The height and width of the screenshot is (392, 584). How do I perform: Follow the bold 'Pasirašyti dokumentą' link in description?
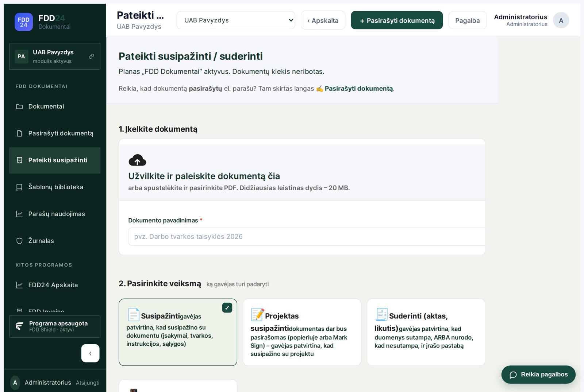point(359,89)
